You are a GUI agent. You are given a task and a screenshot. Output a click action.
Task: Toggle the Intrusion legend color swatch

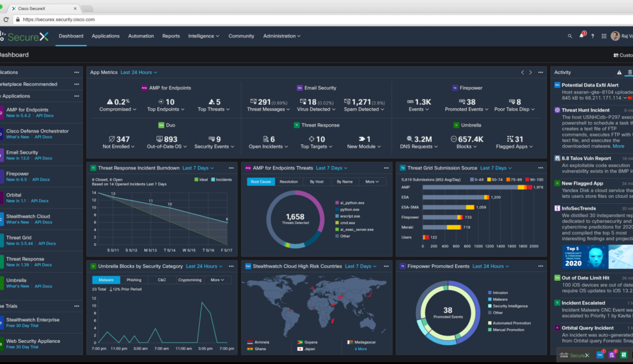[490, 293]
